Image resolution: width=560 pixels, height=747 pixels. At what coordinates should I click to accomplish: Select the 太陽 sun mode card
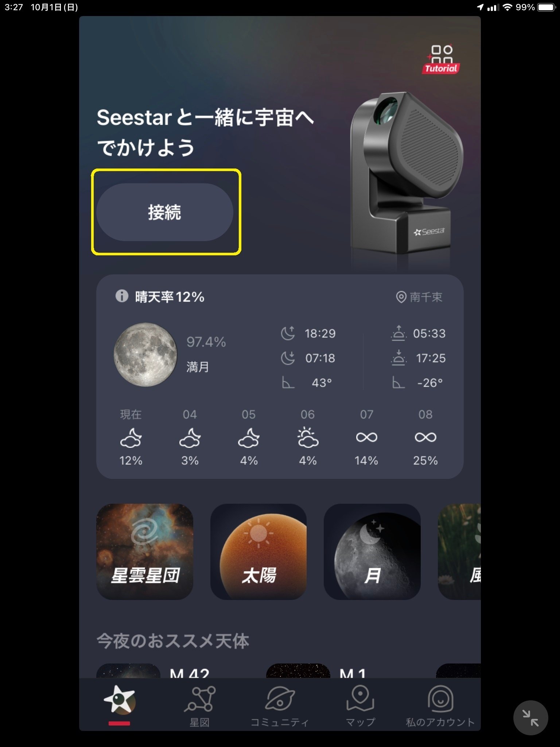(258, 551)
